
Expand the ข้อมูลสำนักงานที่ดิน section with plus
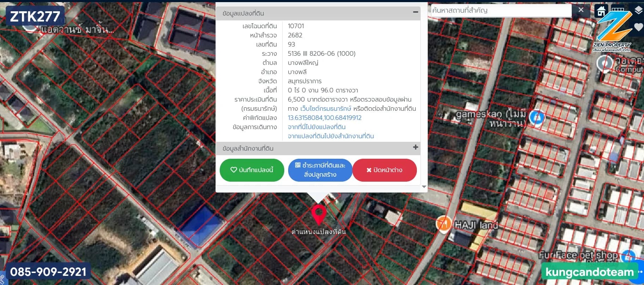[415, 147]
